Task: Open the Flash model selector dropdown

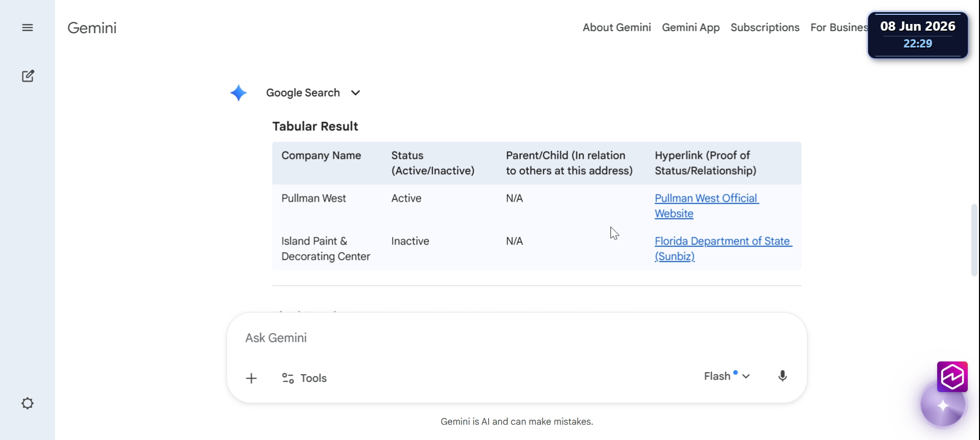Action: [727, 376]
